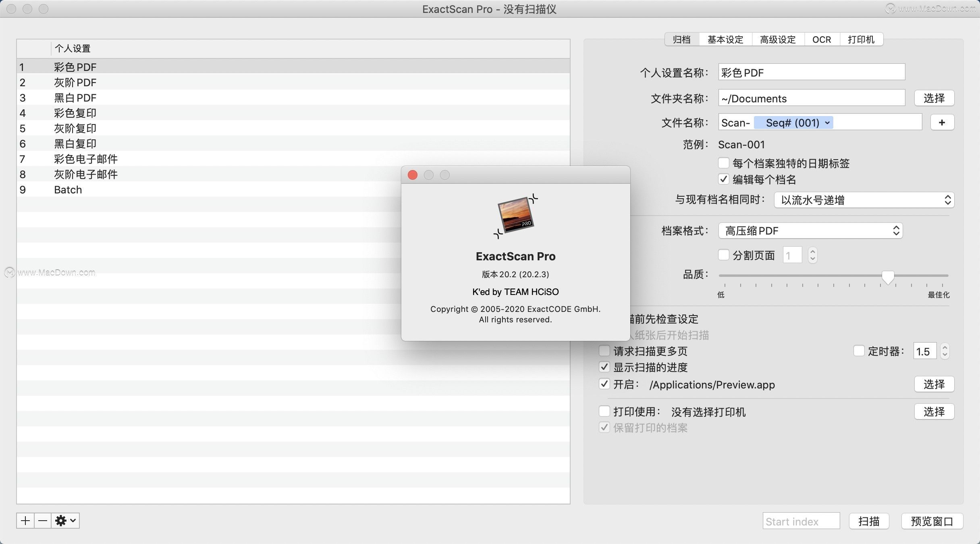Expand the 档案格式 高压缩 PDF dropdown
The image size is (980, 544).
click(x=810, y=230)
